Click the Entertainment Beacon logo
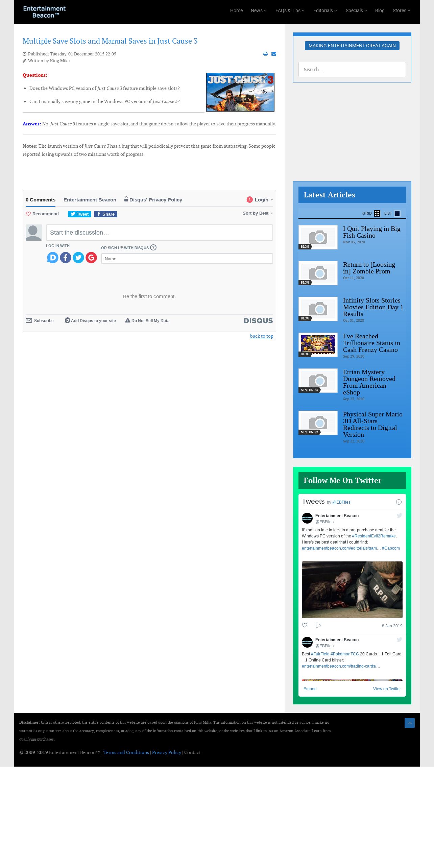This screenshot has height=868, width=434. [44, 12]
